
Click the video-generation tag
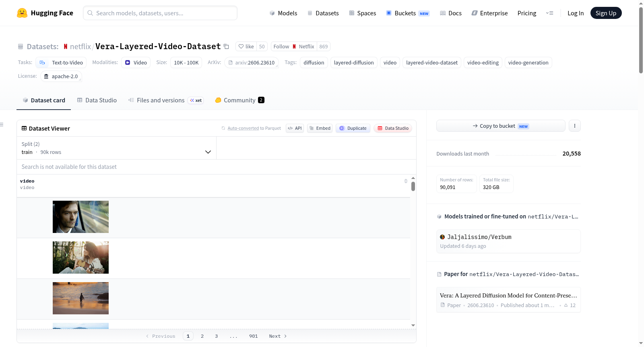point(528,62)
